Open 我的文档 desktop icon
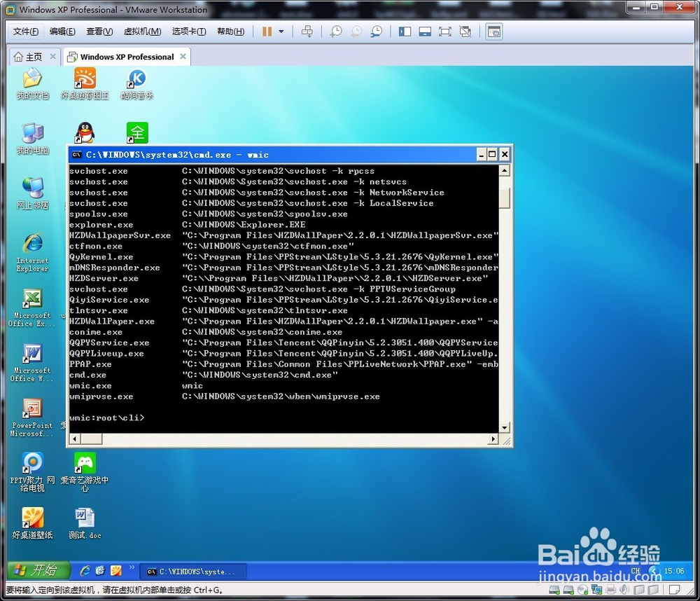 [32, 84]
